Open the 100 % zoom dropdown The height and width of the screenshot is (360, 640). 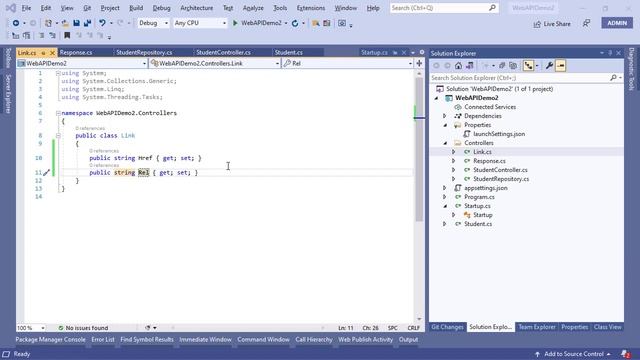[x=31, y=328]
